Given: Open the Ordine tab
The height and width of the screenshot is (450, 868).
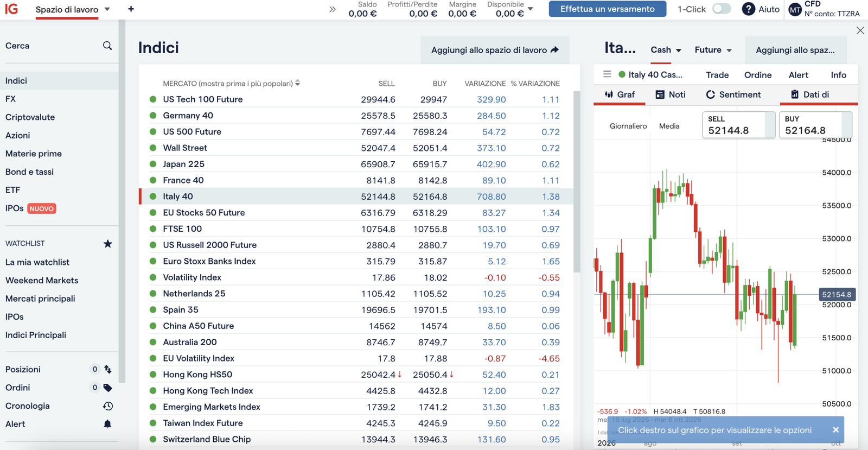Looking at the screenshot, I should click(758, 75).
